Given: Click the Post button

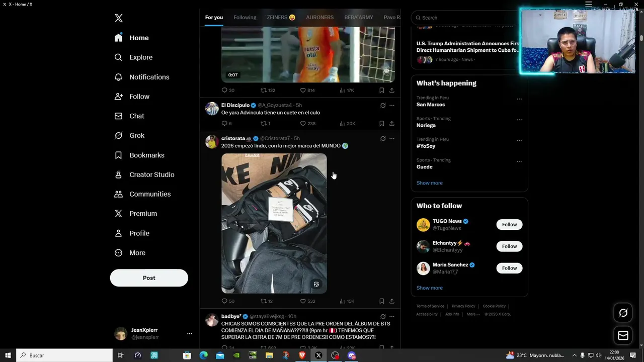Looking at the screenshot, I should pos(149,278).
